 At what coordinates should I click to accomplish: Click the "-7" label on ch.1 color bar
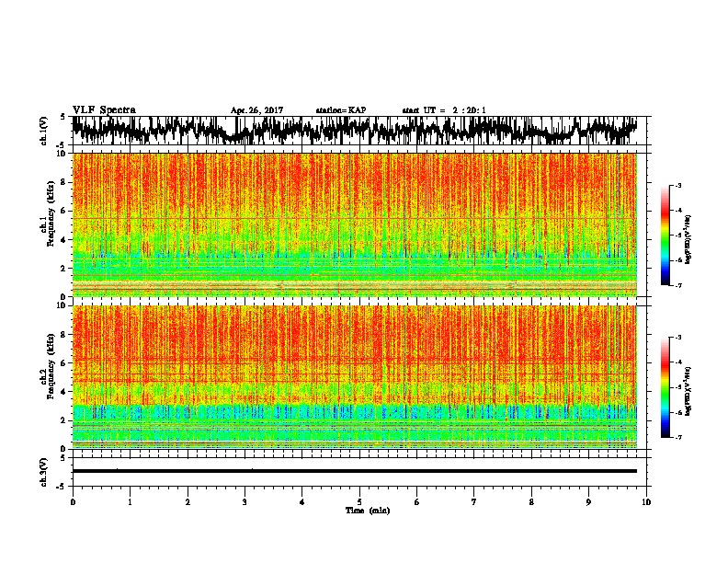pos(678,285)
